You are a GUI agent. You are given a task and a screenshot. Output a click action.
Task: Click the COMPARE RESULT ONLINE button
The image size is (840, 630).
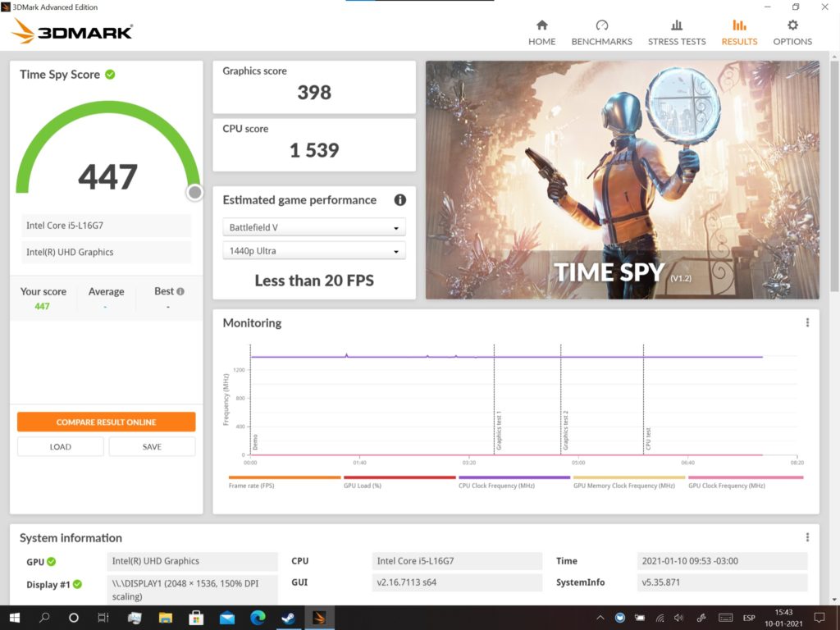106,422
